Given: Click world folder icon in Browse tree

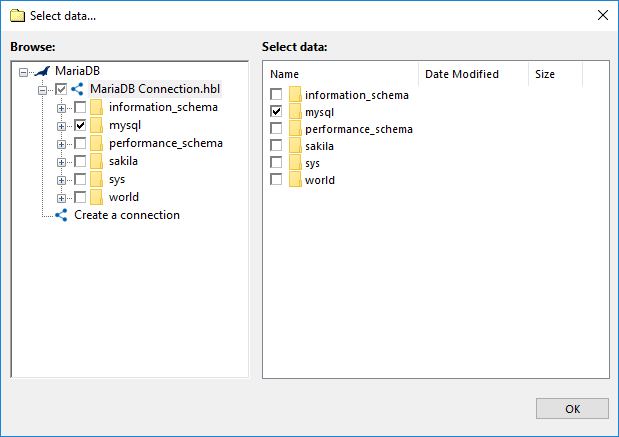Looking at the screenshot, I should coord(96,197).
